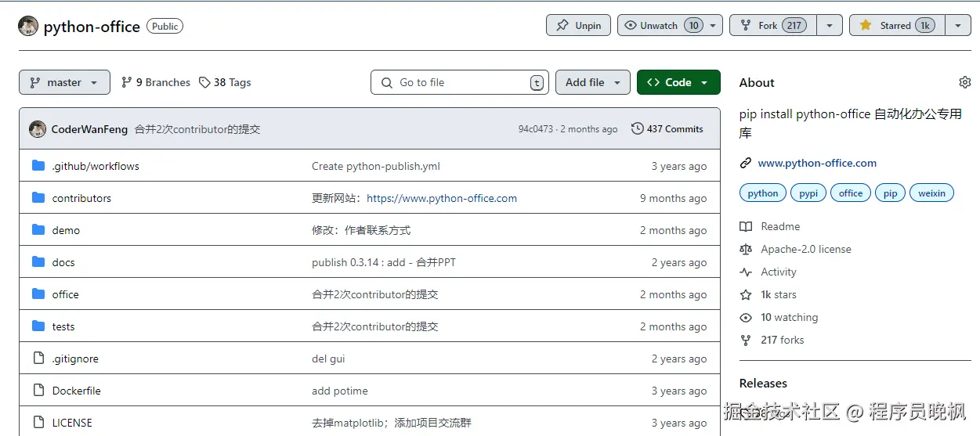Open the CoderWanFeng author link
The height and width of the screenshot is (436, 980).
pyautogui.click(x=89, y=129)
